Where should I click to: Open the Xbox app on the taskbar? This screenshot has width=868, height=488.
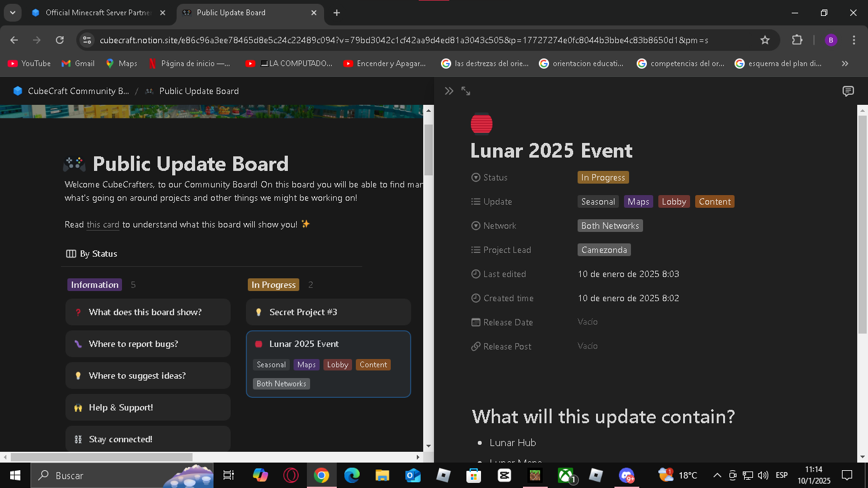pyautogui.click(x=566, y=475)
